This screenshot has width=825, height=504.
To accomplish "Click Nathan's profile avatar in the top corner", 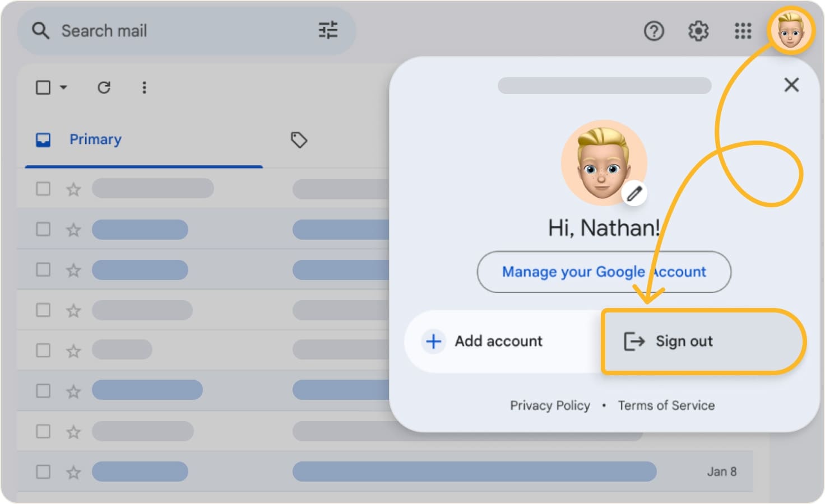I will tap(790, 31).
